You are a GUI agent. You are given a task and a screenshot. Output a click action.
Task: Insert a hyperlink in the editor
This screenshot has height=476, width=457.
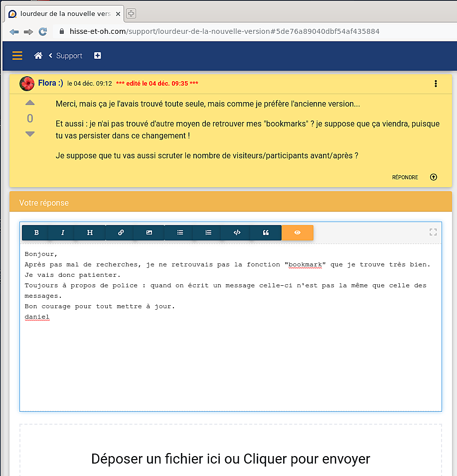(121, 233)
